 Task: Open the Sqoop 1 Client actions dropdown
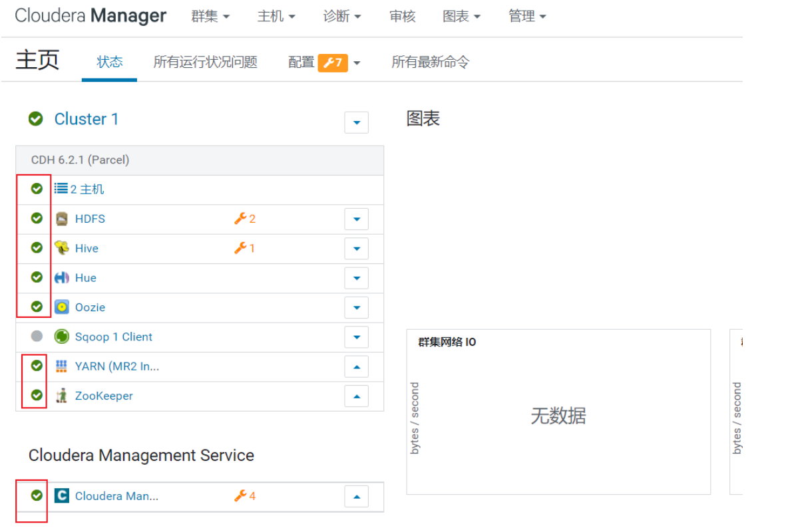357,337
